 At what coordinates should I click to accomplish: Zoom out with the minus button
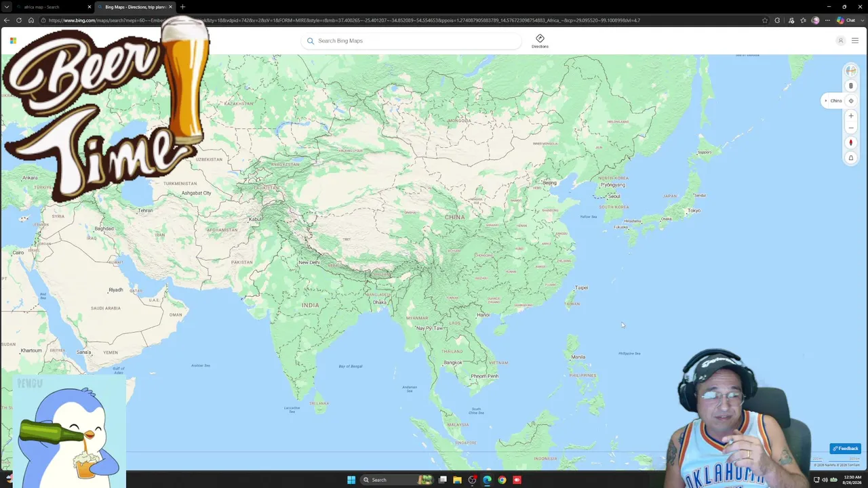[x=850, y=128]
